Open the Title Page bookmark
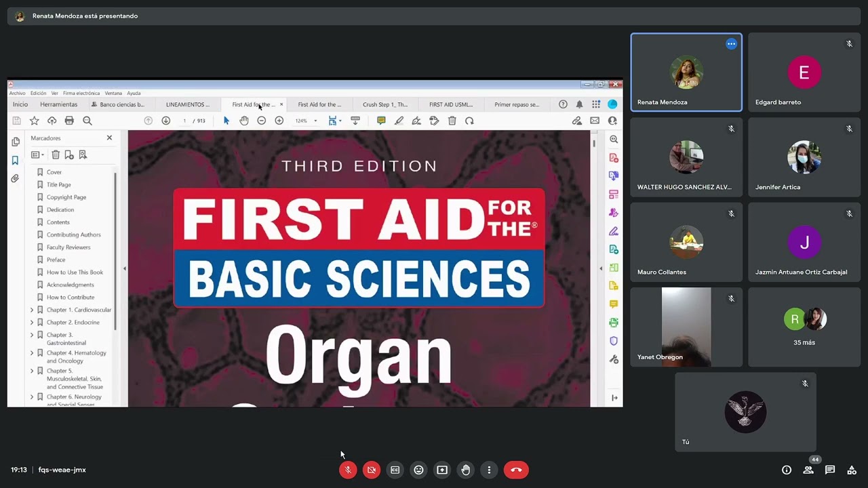Image resolution: width=868 pixels, height=488 pixels. pos(59,184)
